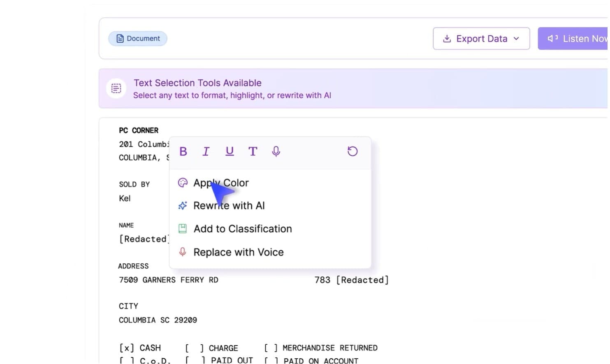Viewport: 610px width, 364px height.
Task: Apply underline using the U icon
Action: (230, 151)
